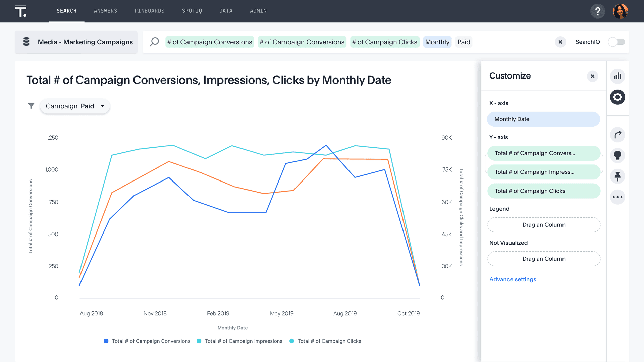
Task: Open the chart type icon in sidebar
Action: click(x=617, y=76)
